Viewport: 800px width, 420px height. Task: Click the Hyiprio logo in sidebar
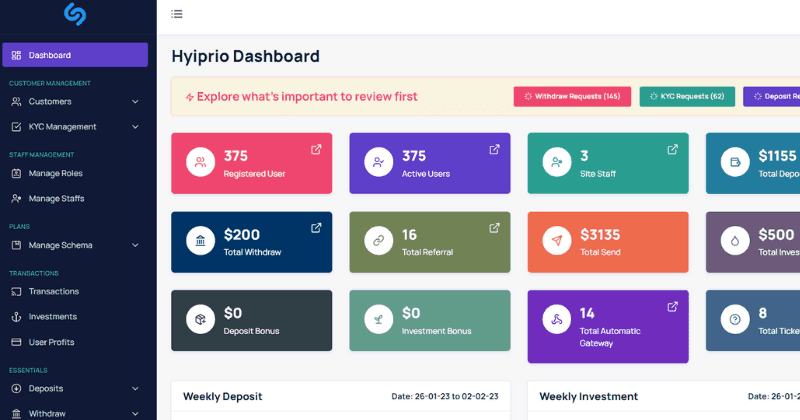point(75,14)
